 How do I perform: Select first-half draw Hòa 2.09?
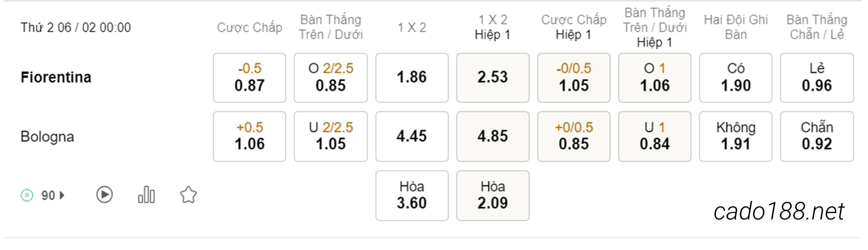493,195
